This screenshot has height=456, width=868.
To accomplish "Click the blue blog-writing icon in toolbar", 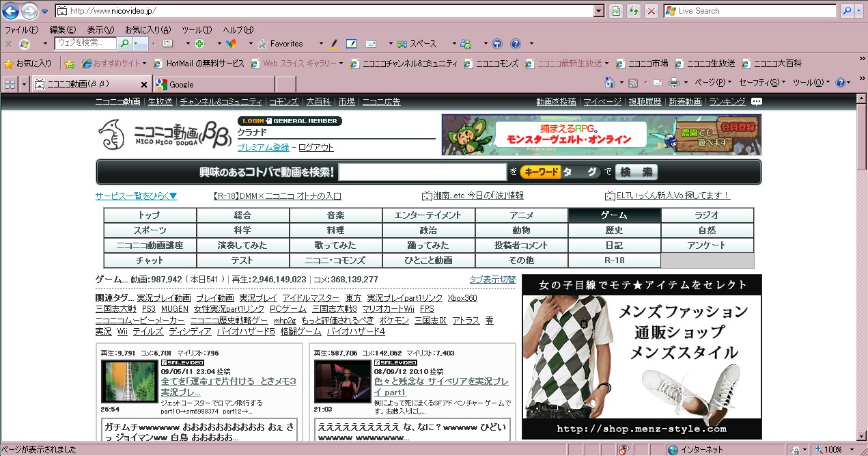I will (x=352, y=44).
